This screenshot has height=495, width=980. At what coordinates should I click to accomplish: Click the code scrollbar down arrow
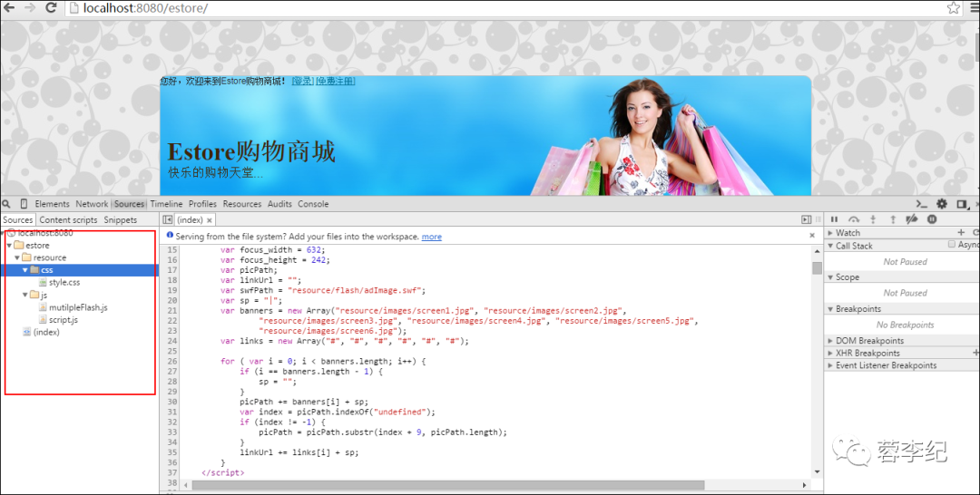[817, 472]
